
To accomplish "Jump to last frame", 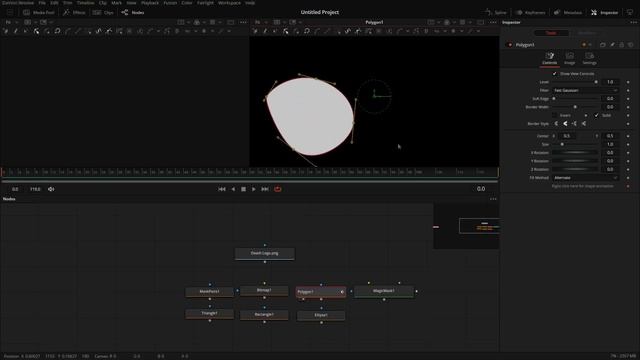I will 265,189.
